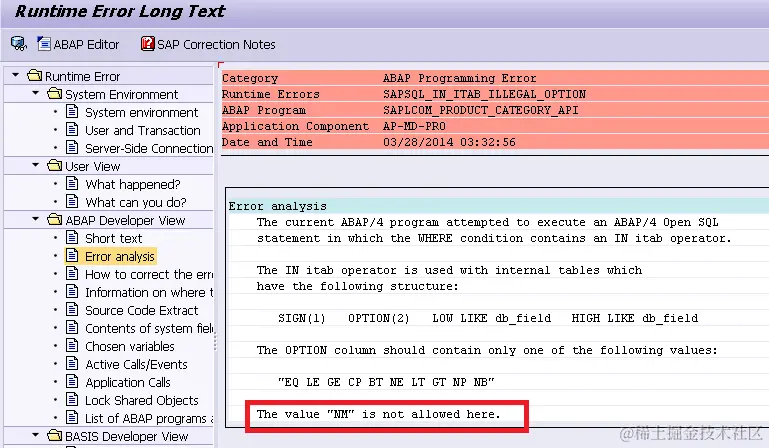The image size is (769, 448).
Task: Open the ABAP Editor button
Action: (78, 44)
